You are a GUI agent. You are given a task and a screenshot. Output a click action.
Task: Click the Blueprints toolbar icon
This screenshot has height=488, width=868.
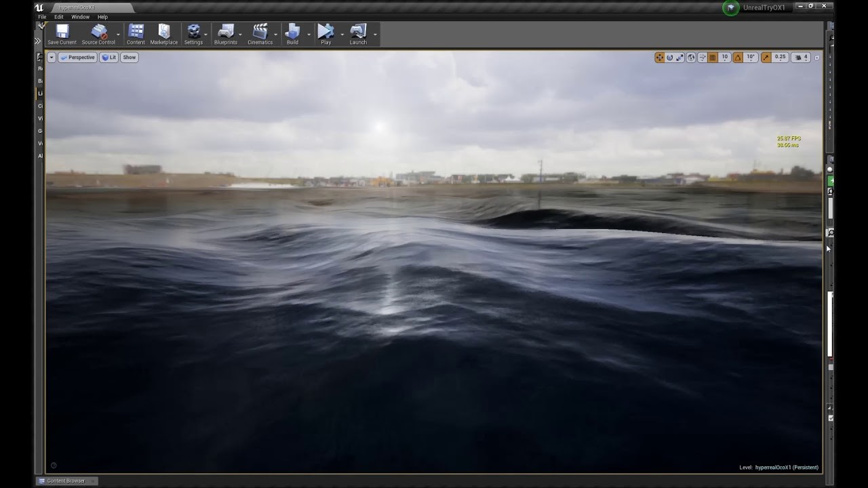point(226,33)
